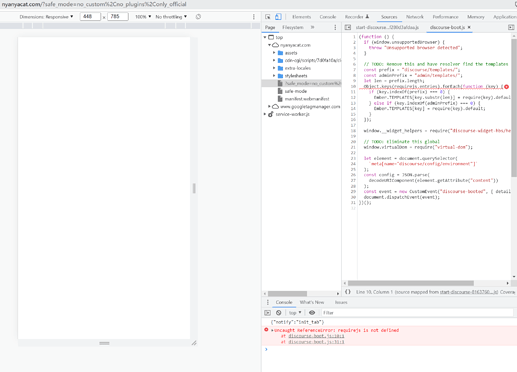517x372 pixels.
Task: Toggle the device toolbar icon
Action: pos(278,17)
